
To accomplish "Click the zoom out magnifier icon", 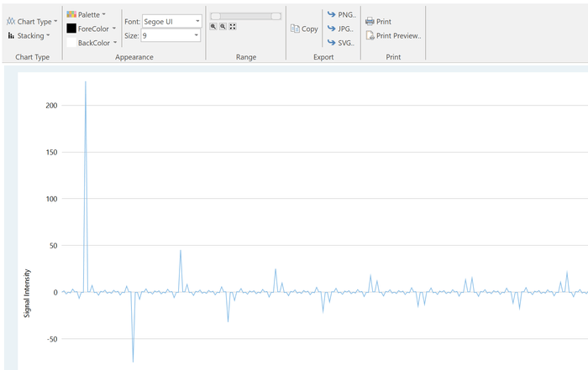I will (x=223, y=27).
